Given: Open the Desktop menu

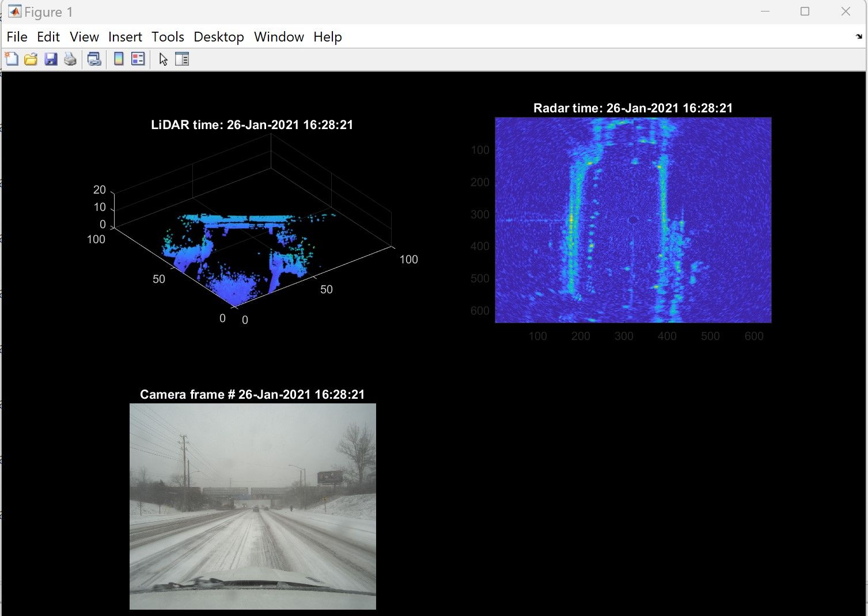Looking at the screenshot, I should coord(218,36).
